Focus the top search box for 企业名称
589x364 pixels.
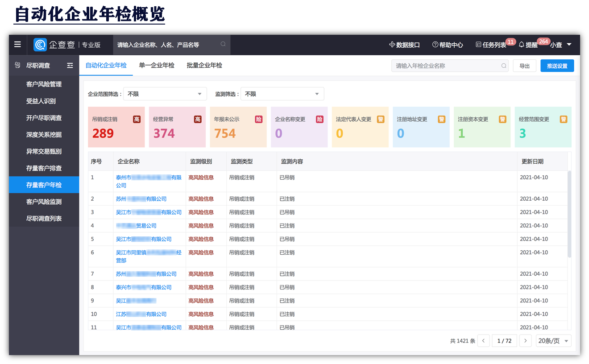pyautogui.click(x=172, y=45)
